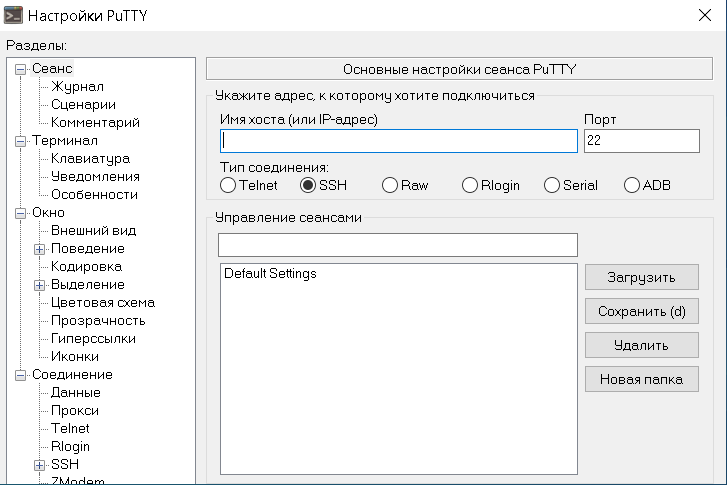
Task: Select the SSH tree section
Action: coord(65,465)
